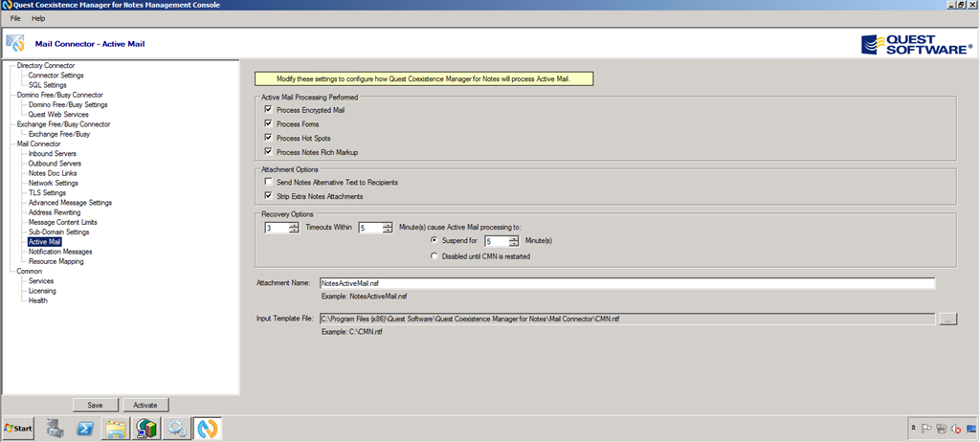Click the blue tray icon beside the volume icon
The width and height of the screenshot is (980, 442).
(970, 429)
